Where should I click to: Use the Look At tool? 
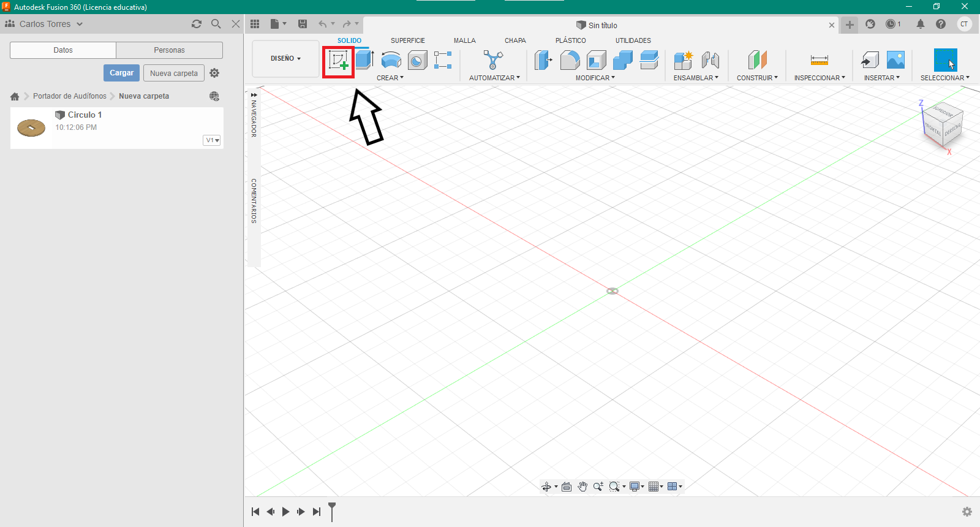(567, 487)
